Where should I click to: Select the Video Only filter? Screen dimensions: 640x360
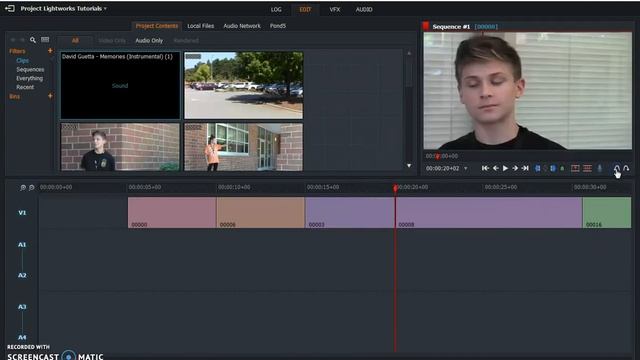tap(112, 40)
